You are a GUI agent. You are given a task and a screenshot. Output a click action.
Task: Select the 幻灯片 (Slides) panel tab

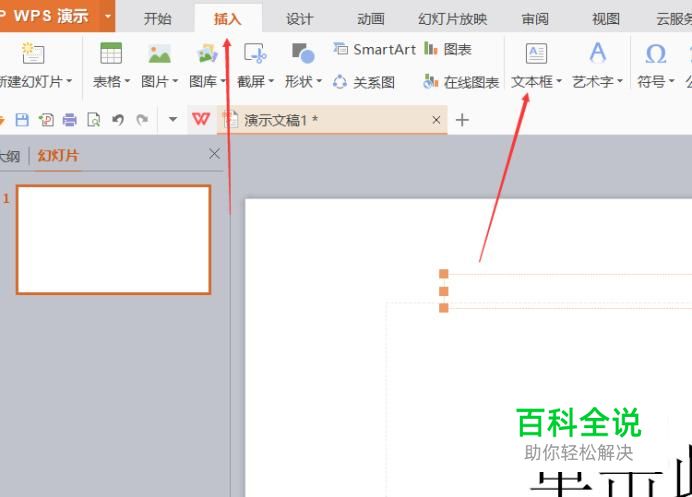[58, 155]
